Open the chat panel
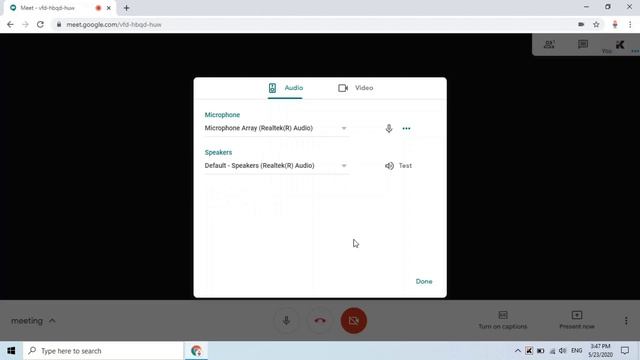This screenshot has height=360, width=640. [583, 44]
